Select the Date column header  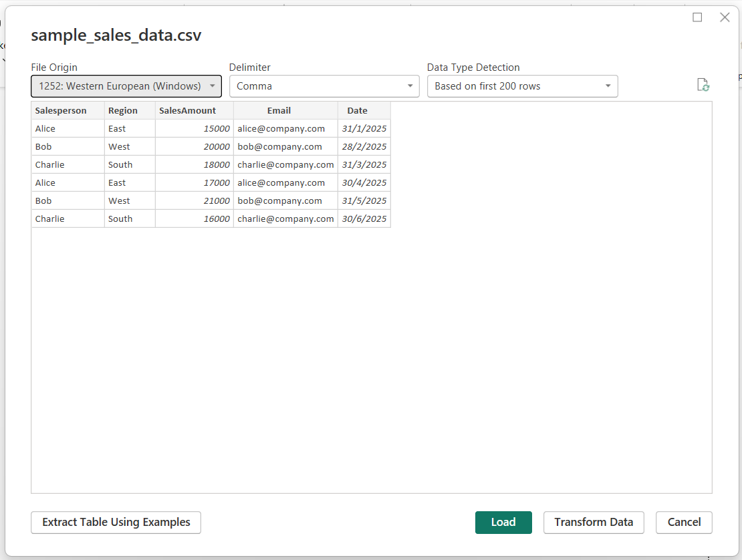357,110
